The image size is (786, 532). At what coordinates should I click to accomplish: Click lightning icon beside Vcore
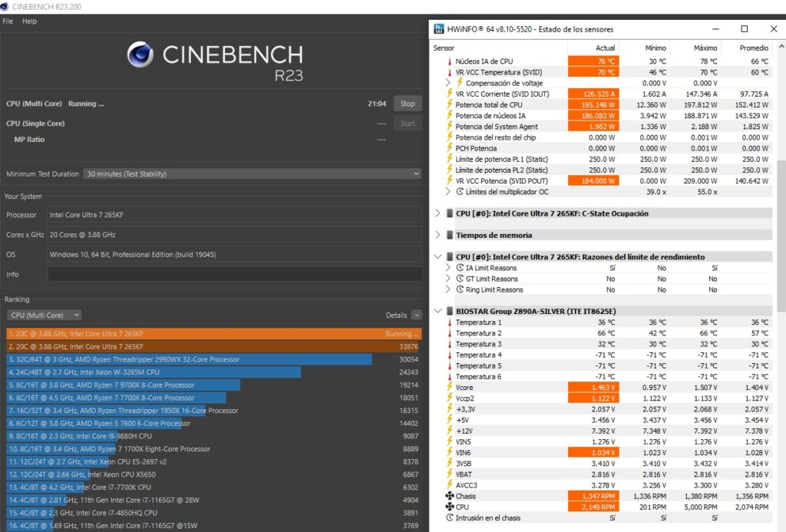point(450,388)
